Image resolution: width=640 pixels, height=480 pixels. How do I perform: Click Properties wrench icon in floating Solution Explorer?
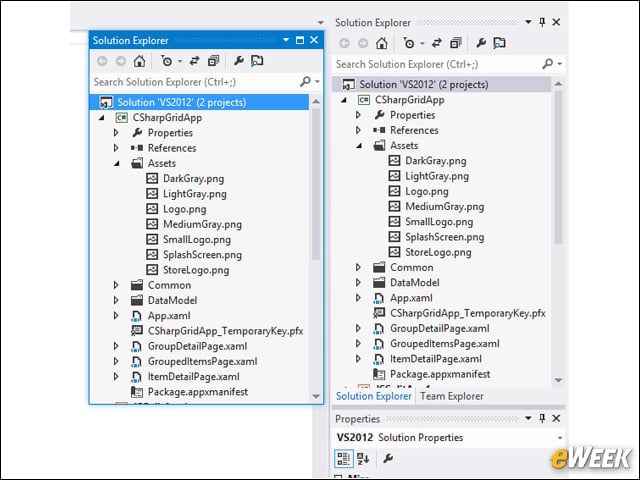click(238, 61)
